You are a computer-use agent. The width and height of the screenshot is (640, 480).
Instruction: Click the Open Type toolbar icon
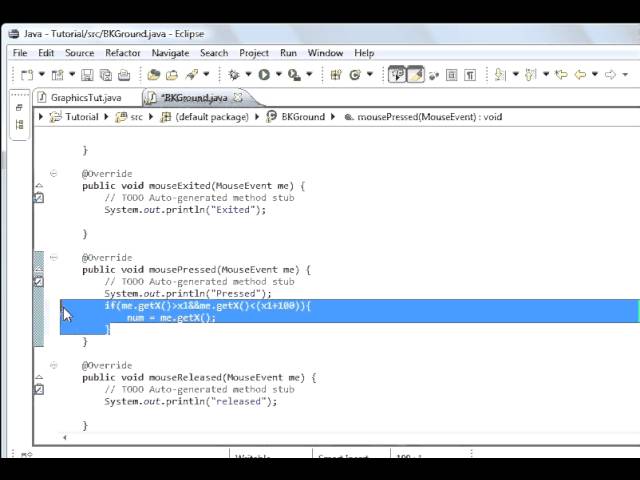(153, 75)
